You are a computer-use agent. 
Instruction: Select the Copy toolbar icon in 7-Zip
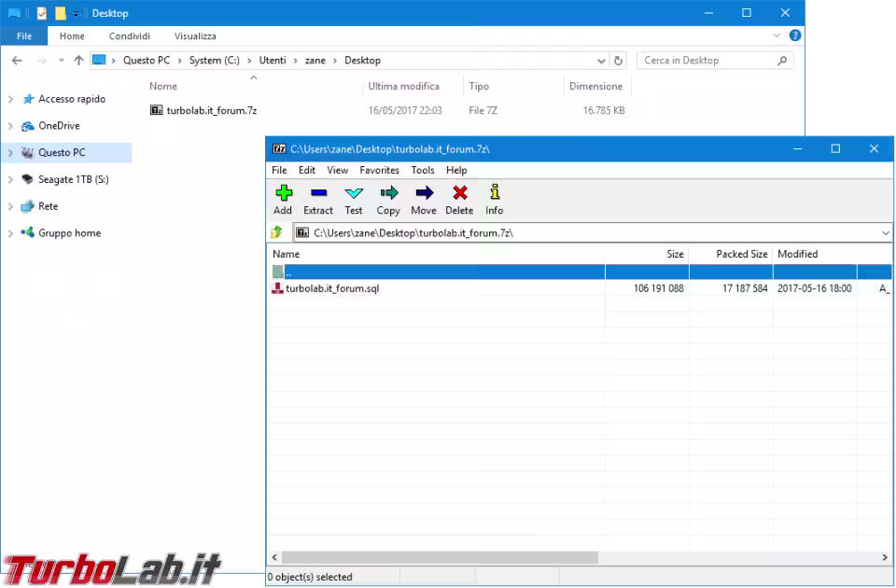388,200
